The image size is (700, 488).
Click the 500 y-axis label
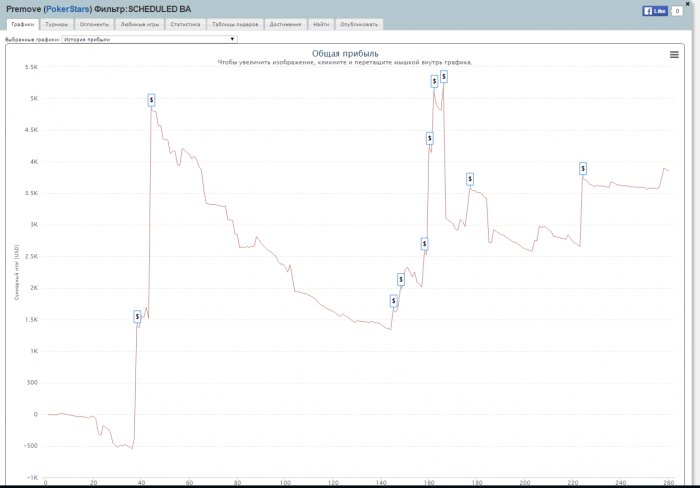(x=32, y=383)
